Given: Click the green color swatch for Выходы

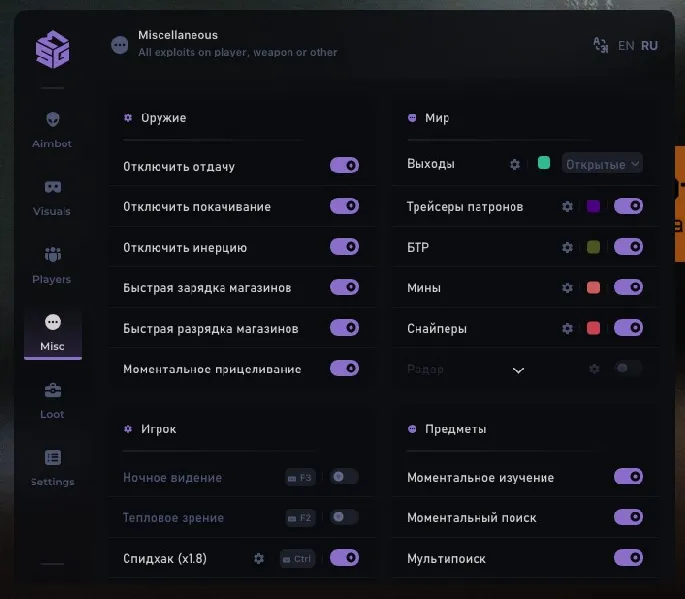Looking at the screenshot, I should coord(544,163).
